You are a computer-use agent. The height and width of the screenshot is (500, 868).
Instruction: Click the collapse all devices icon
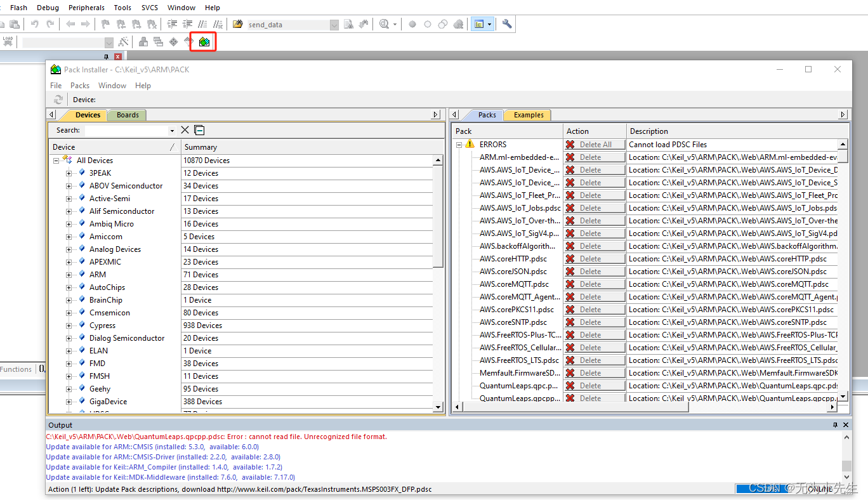199,130
